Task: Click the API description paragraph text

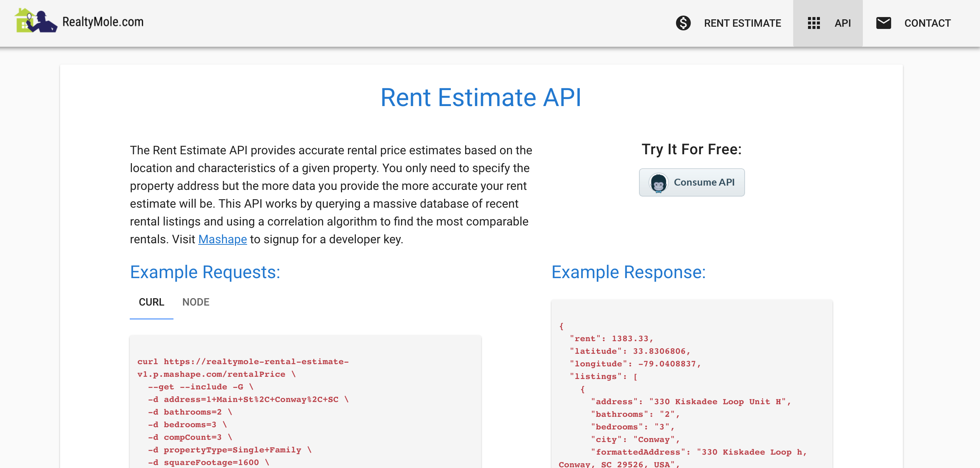Action: (x=330, y=195)
